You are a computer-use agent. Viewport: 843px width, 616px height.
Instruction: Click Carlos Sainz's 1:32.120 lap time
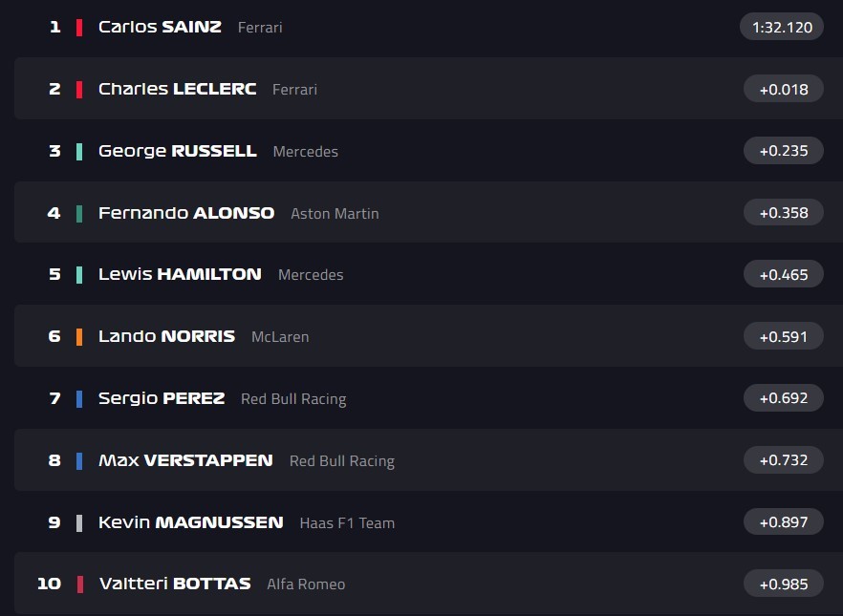[781, 27]
